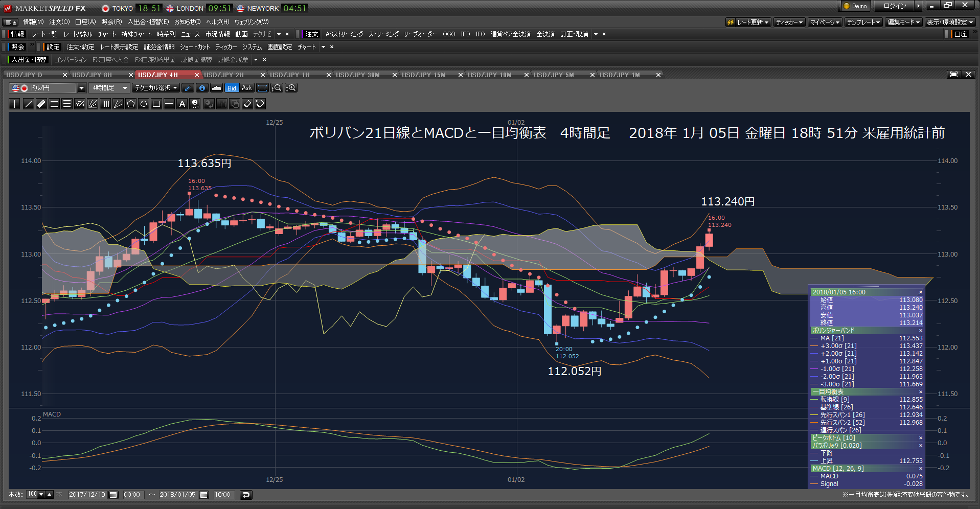Toggle Bid price display
Image resolution: width=980 pixels, height=509 pixels.
(x=232, y=88)
